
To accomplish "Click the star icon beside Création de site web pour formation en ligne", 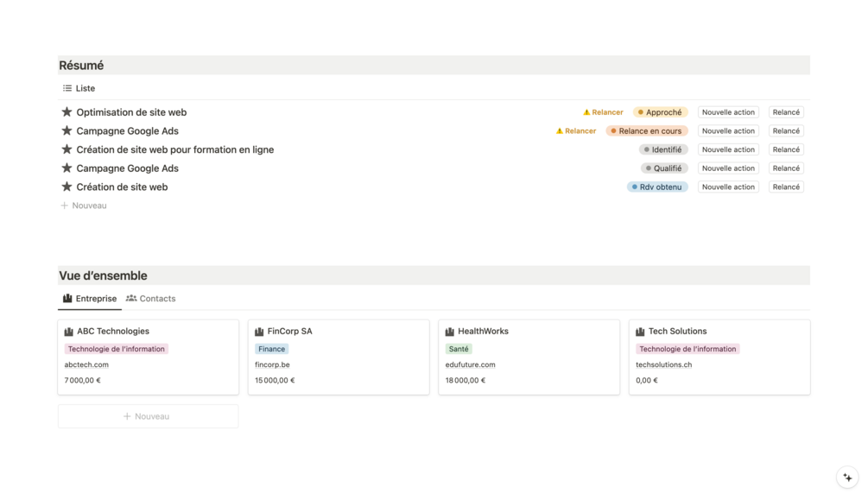I will 67,149.
